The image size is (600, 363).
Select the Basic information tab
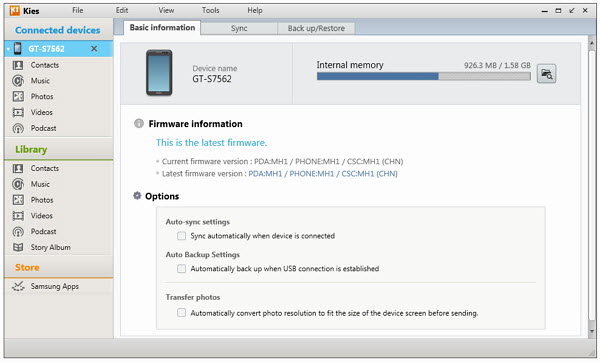pos(162,28)
